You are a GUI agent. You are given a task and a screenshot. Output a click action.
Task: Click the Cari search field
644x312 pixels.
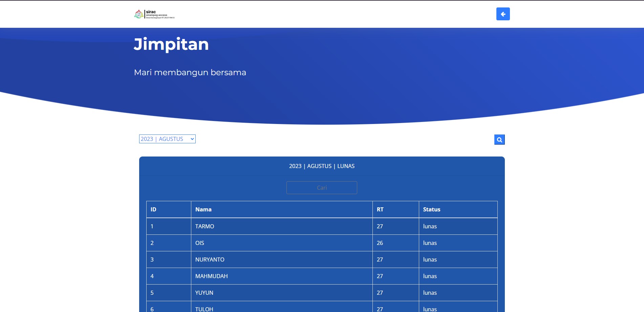click(322, 188)
